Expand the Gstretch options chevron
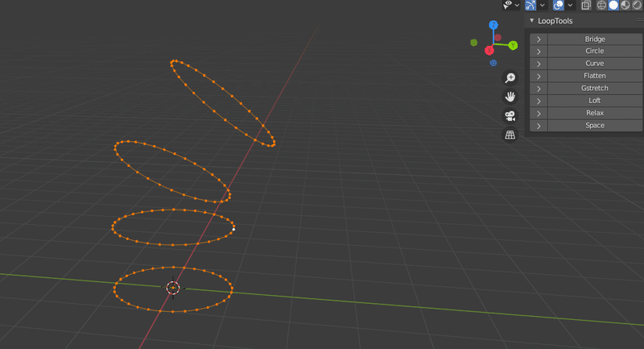The width and height of the screenshot is (644, 349). pyautogui.click(x=539, y=89)
